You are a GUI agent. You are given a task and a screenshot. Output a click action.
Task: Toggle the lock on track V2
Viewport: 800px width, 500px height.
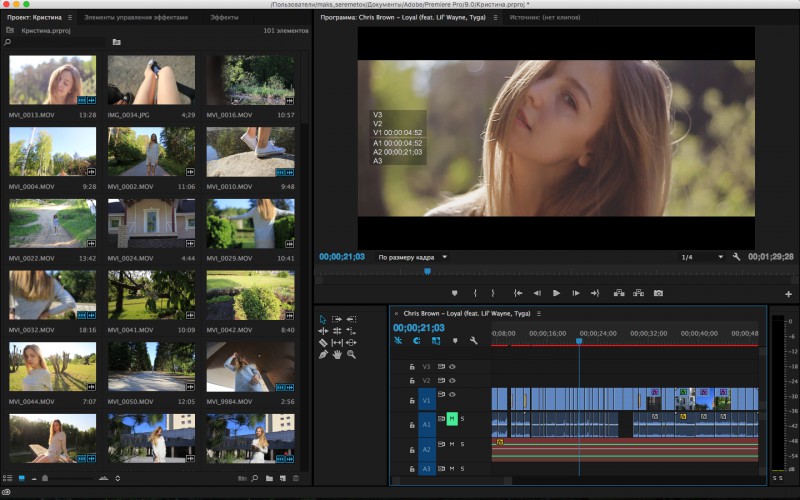411,381
